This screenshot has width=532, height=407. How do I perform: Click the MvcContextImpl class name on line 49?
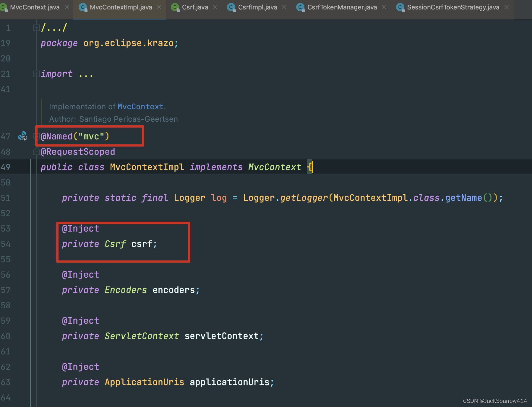(147, 167)
